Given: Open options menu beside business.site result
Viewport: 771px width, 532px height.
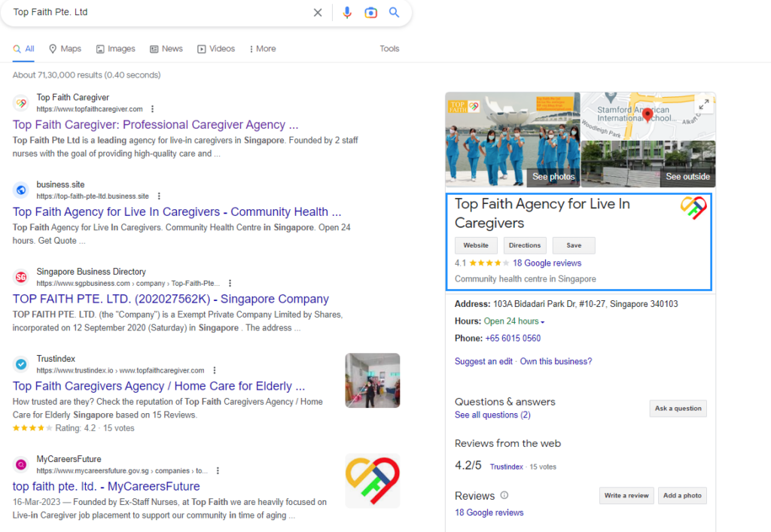Looking at the screenshot, I should [159, 196].
